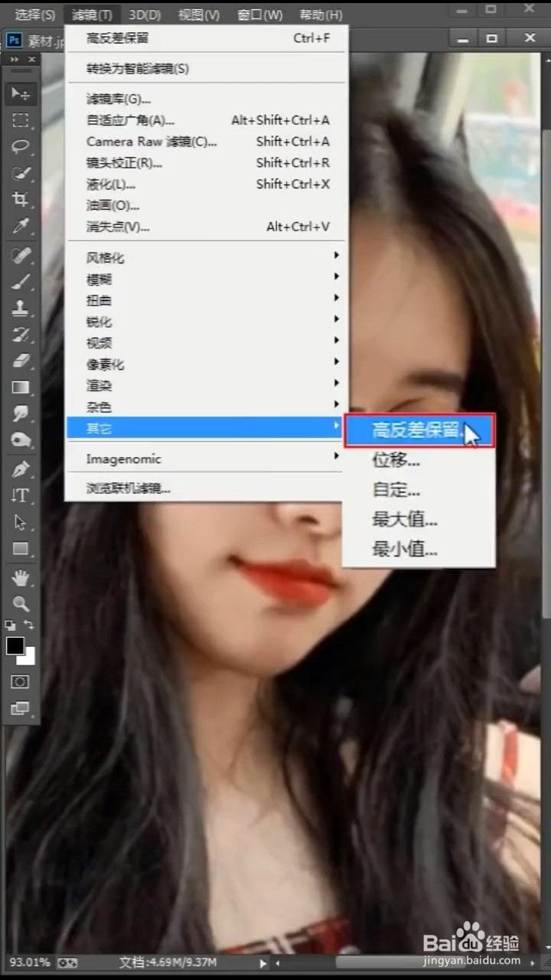Select the History Brush tool
Screen dimensions: 551x980
point(21,334)
